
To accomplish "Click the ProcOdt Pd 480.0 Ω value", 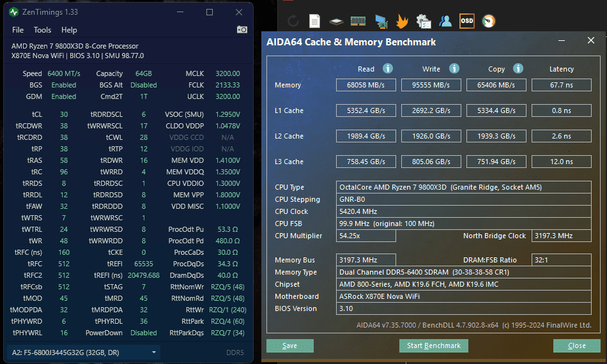I will click(x=227, y=241).
